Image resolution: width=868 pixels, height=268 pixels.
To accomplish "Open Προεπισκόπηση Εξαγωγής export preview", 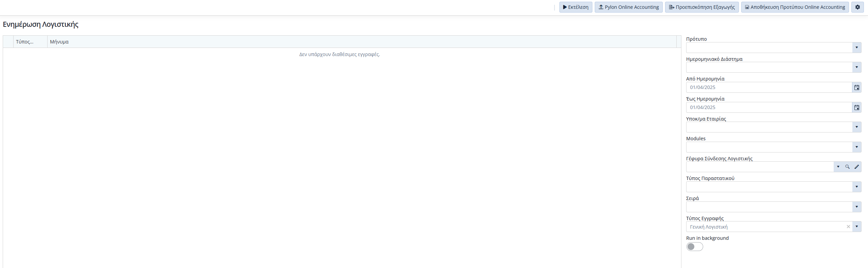I will pyautogui.click(x=702, y=7).
